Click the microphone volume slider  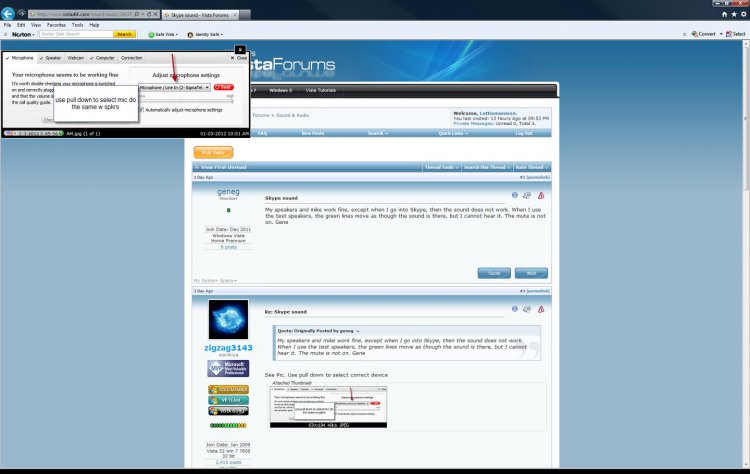click(187, 100)
